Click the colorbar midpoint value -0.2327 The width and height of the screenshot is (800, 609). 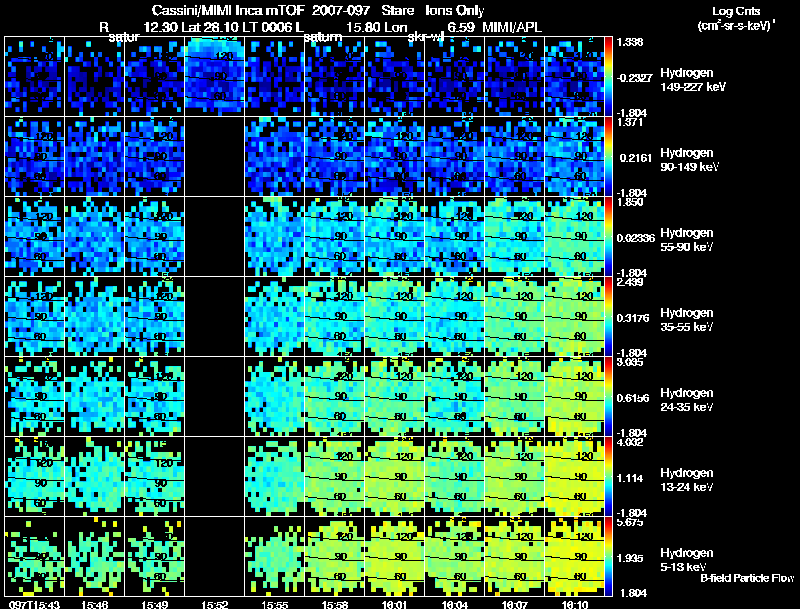pyautogui.click(x=634, y=78)
